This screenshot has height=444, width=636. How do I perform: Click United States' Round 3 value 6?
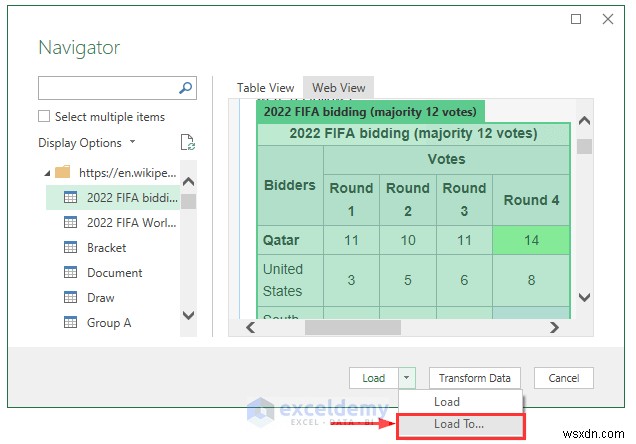(464, 280)
